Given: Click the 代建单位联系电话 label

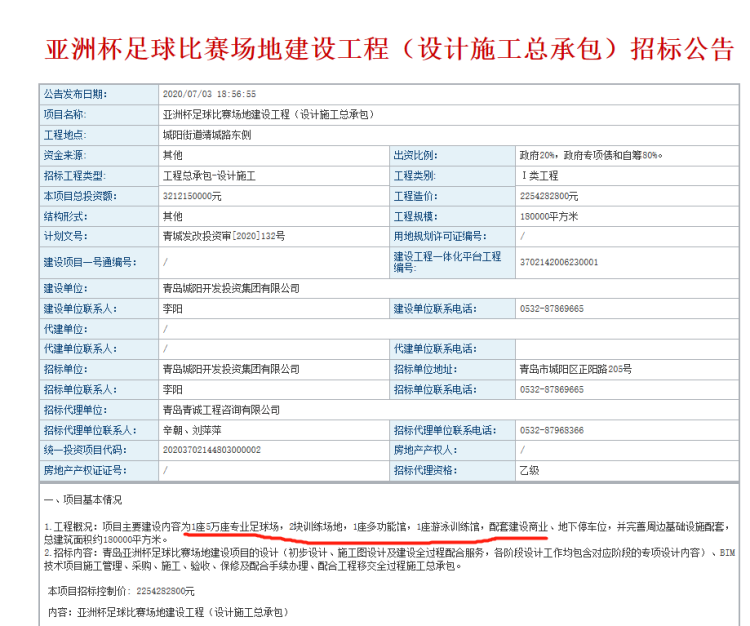Looking at the screenshot, I should 435,349.
